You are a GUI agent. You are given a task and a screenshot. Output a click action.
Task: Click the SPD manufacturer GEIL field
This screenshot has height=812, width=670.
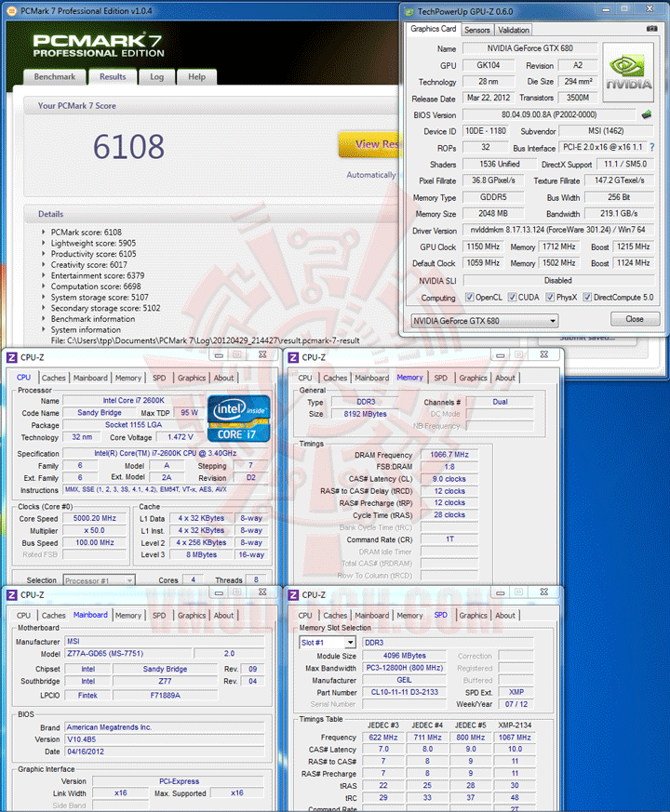click(x=404, y=680)
